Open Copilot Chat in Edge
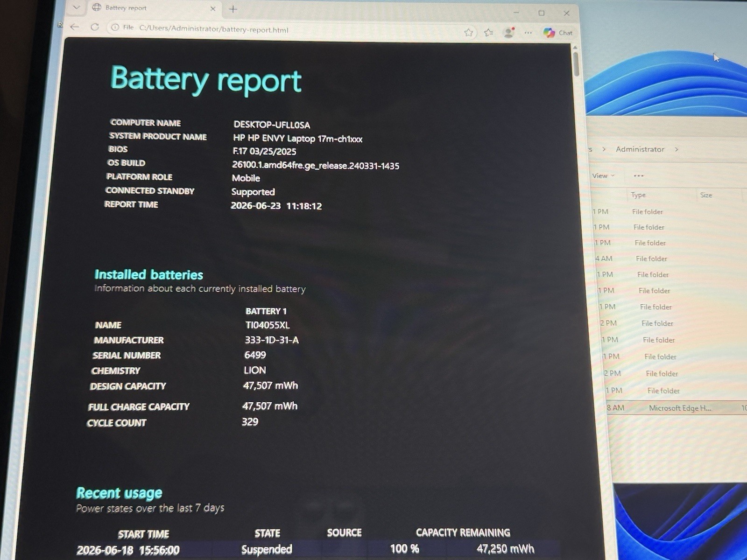 558,33
